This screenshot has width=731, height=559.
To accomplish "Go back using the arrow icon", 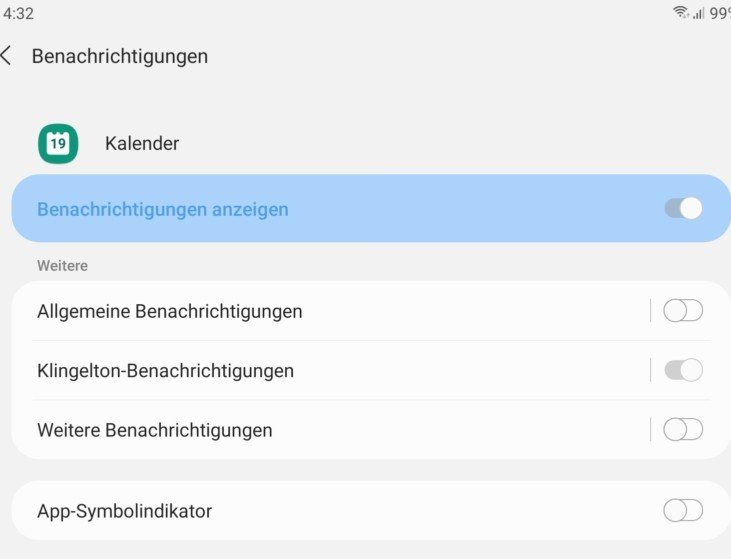I will [x=6, y=55].
